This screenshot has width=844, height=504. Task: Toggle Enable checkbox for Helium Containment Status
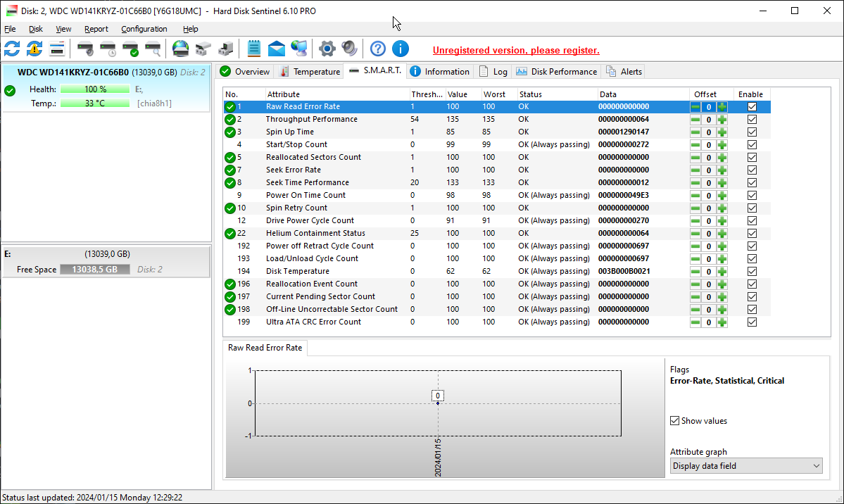(752, 233)
